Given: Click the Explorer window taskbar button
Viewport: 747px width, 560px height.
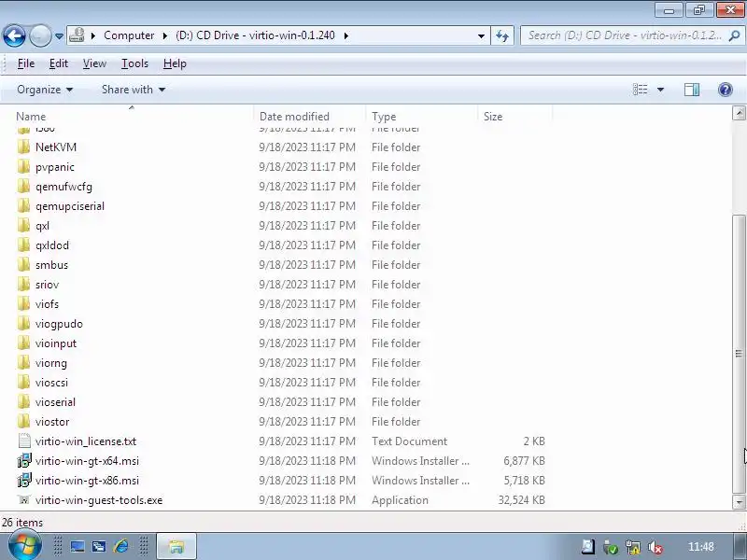Looking at the screenshot, I should pyautogui.click(x=176, y=546).
